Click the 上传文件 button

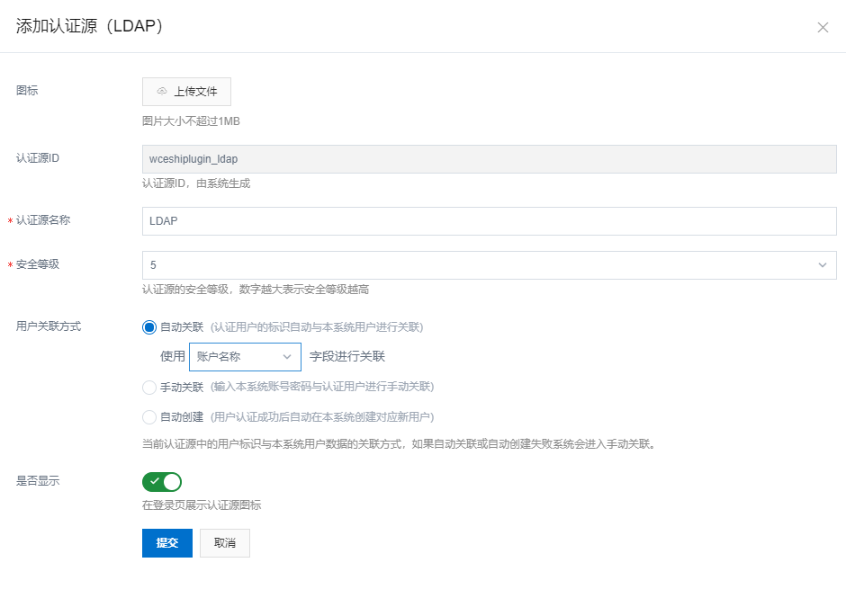[186, 92]
